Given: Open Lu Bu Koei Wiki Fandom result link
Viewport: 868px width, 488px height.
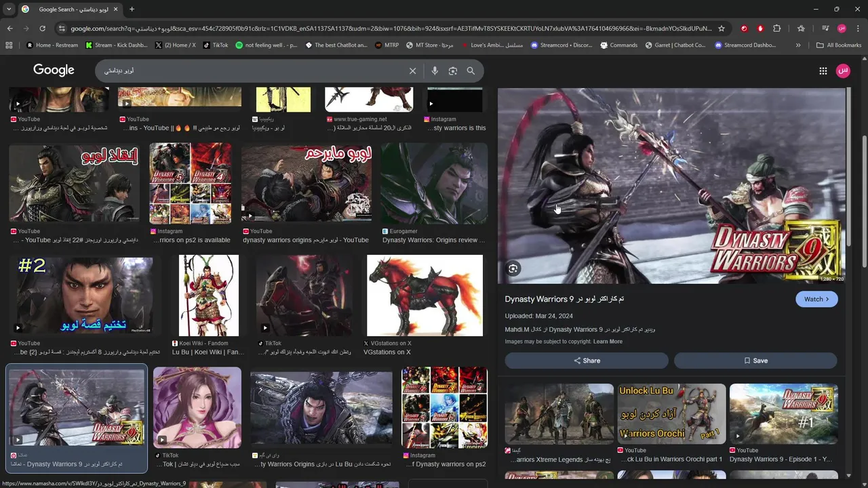Looking at the screenshot, I should pyautogui.click(x=208, y=352).
